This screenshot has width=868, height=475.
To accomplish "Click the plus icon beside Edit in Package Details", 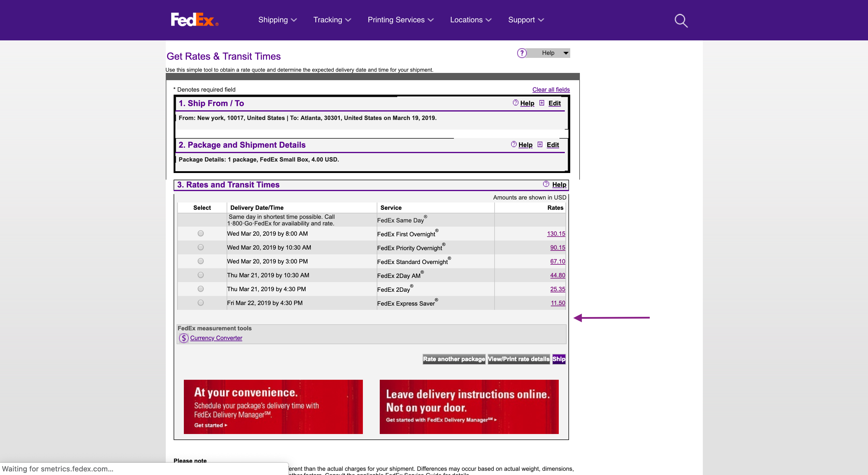I will coord(540,145).
